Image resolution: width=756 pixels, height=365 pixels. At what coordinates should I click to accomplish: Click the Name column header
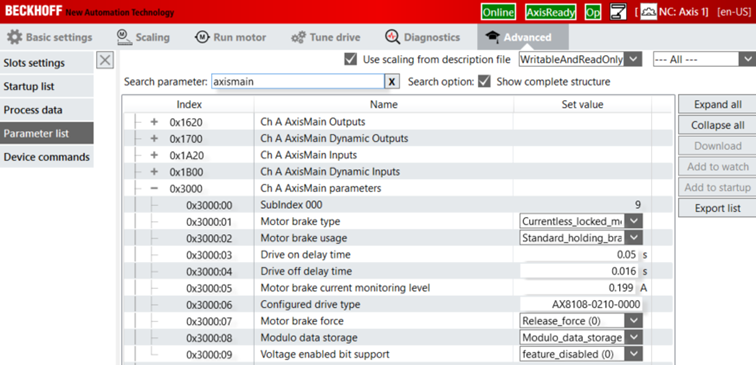click(384, 105)
